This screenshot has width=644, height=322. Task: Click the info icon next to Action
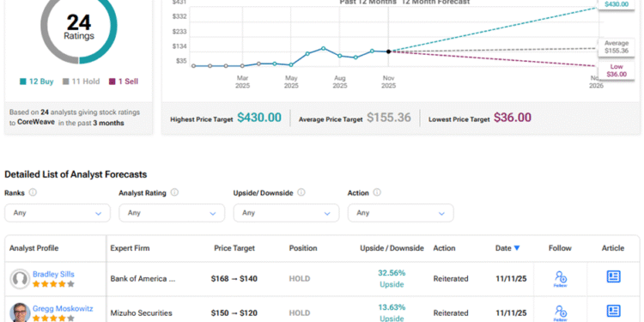point(377,192)
